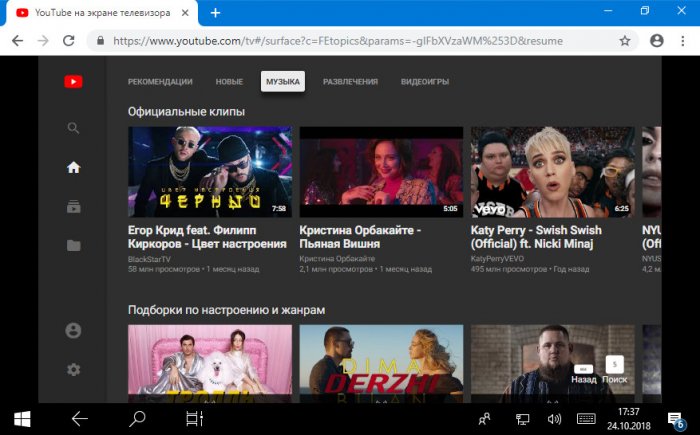Click 58 млн просмотров view count
Viewport: 700px width, 435px height.
click(x=164, y=269)
